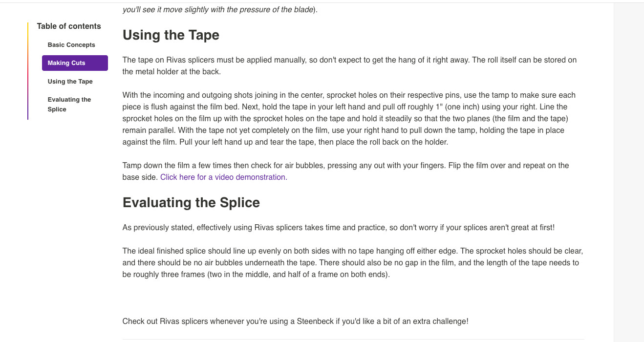The image size is (644, 342).
Task: Open the video demonstration link
Action: pos(223,177)
